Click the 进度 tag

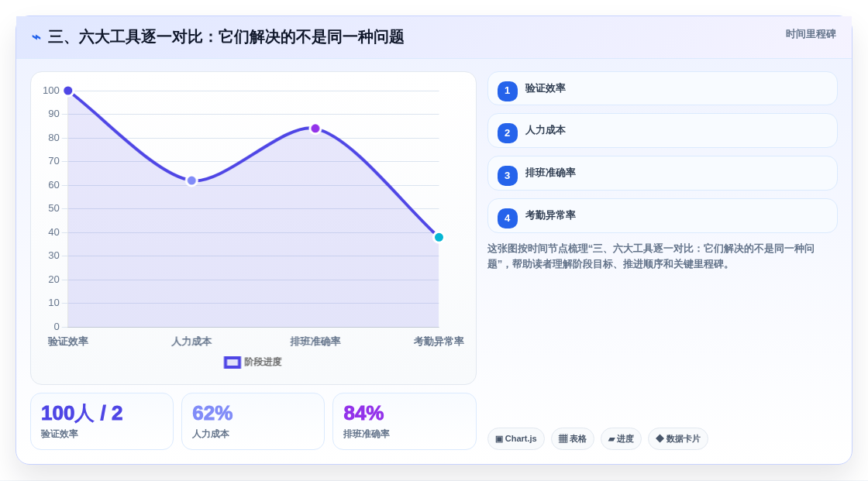pyautogui.click(x=621, y=439)
